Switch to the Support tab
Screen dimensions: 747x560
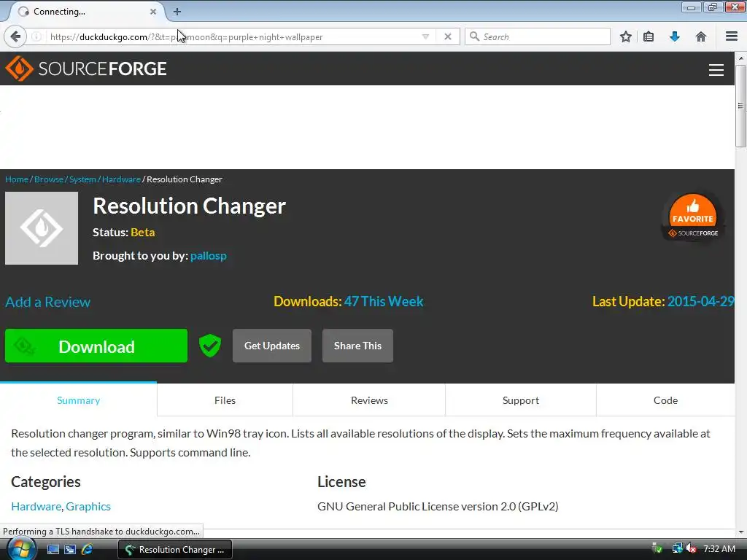pyautogui.click(x=521, y=400)
